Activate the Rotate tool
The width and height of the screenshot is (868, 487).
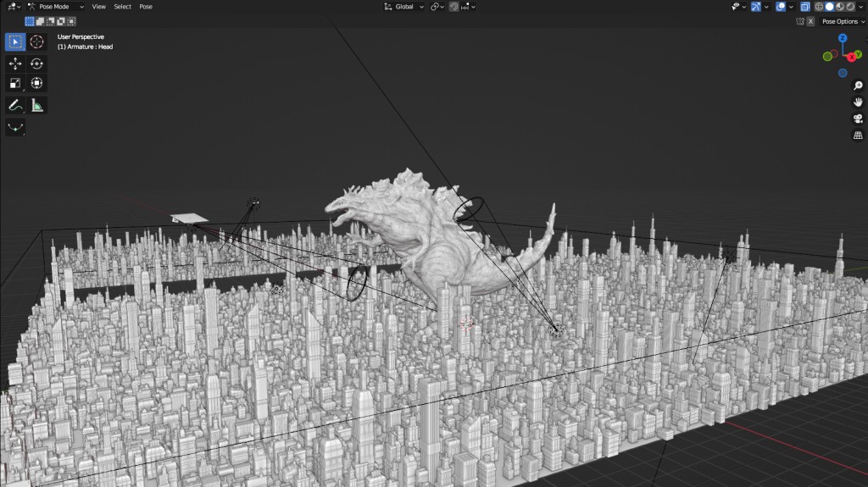pos(37,64)
